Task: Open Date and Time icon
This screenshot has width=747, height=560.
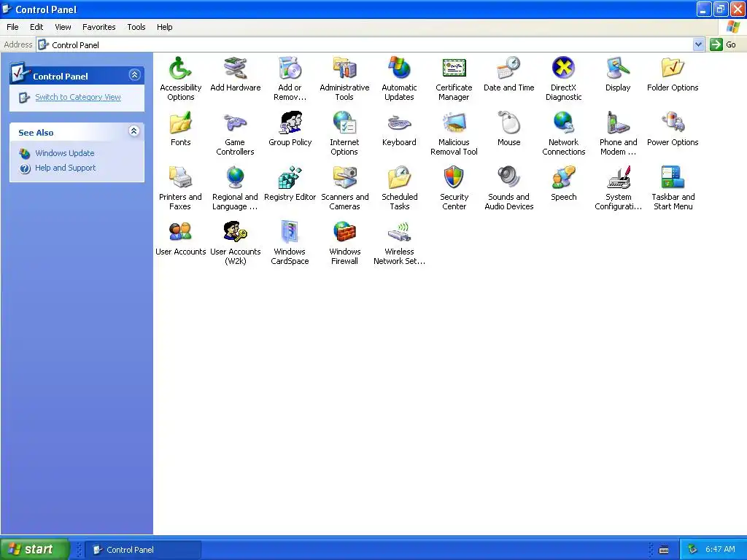Action: 508,68
